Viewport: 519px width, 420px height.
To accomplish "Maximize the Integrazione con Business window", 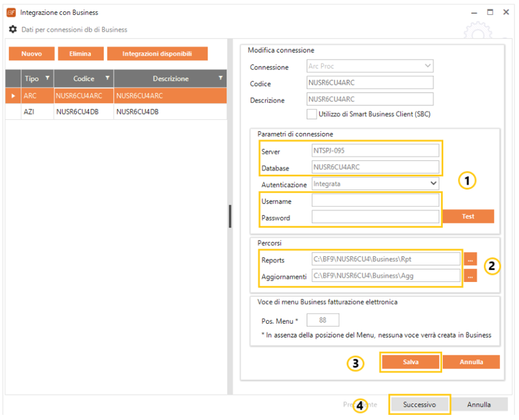I will click(x=490, y=12).
